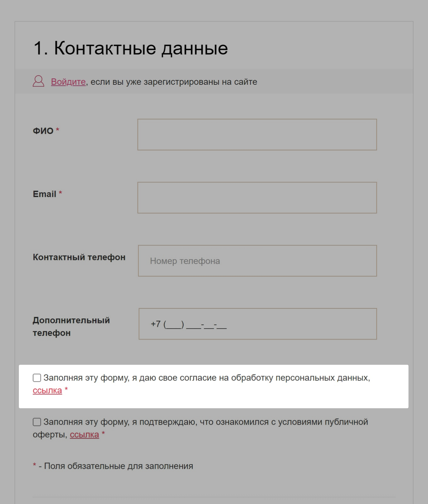Viewport: 428px width, 504px height.
Task: Click the red asterisk next to ФИО
Action: (58, 130)
